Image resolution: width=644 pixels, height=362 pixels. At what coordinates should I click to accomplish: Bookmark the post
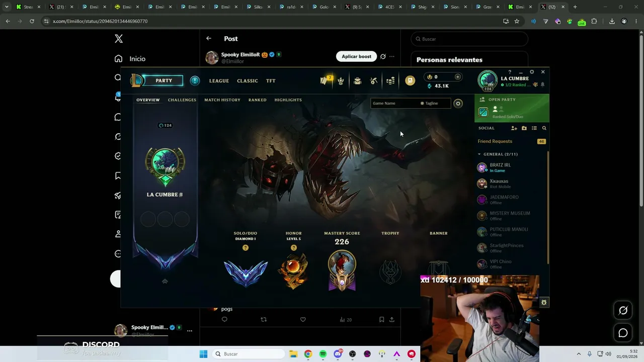tap(381, 319)
